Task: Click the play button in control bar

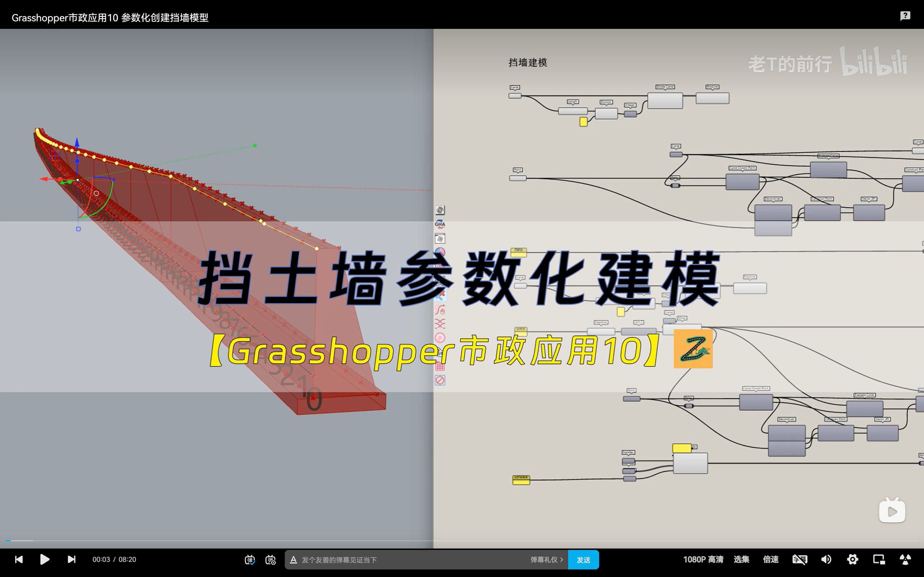Action: coord(45,559)
